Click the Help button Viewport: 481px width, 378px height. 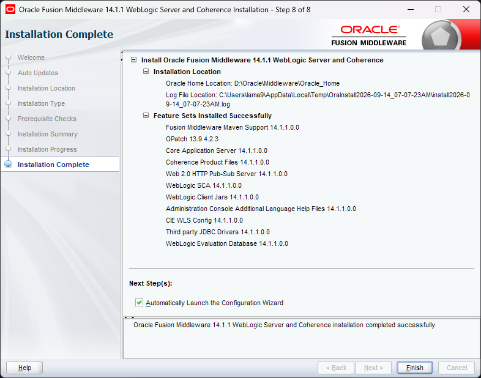(x=25, y=368)
